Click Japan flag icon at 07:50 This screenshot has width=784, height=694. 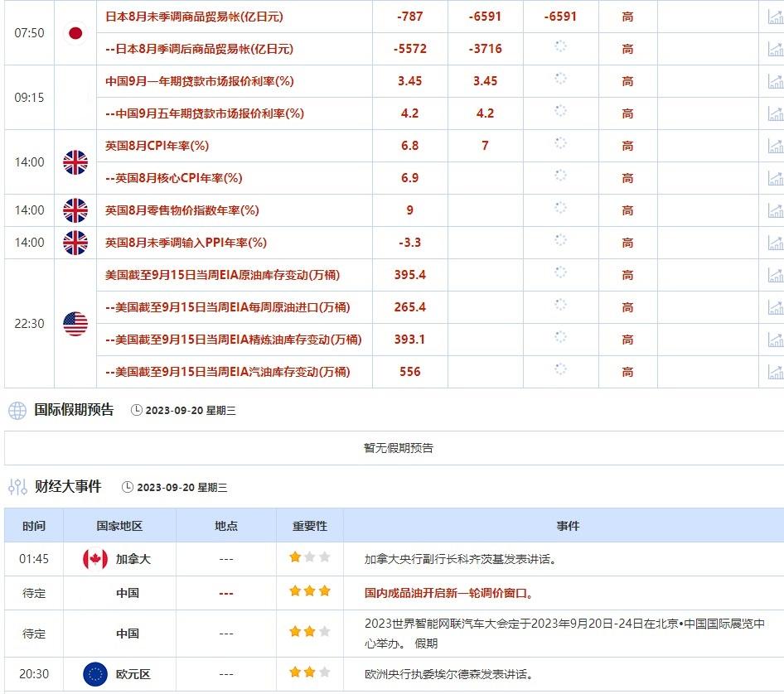pyautogui.click(x=75, y=33)
